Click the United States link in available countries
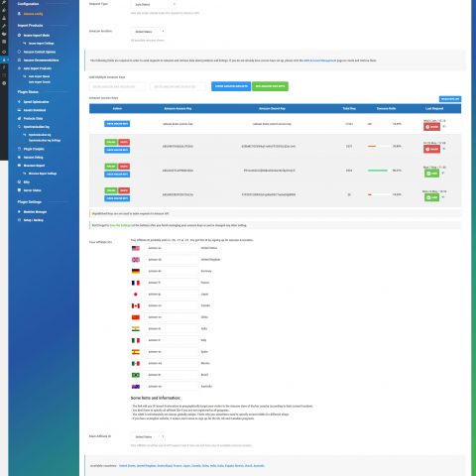476x476 pixels. point(127,466)
